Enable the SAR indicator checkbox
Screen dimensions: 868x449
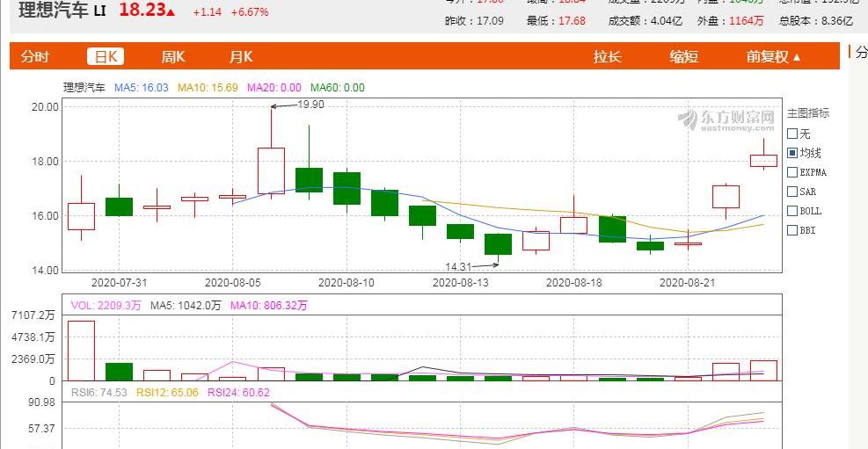click(792, 192)
